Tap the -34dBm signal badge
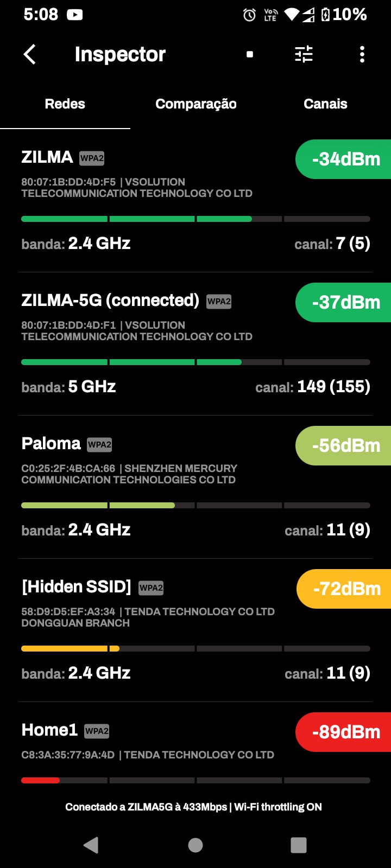391x868 pixels. click(x=344, y=159)
